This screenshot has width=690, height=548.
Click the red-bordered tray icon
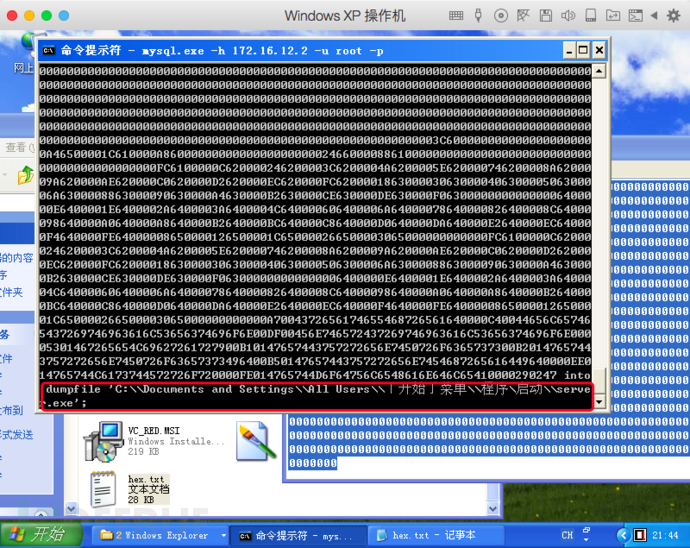pyautogui.click(x=639, y=535)
